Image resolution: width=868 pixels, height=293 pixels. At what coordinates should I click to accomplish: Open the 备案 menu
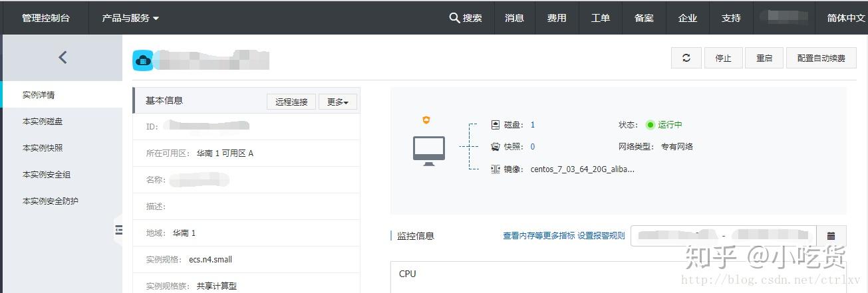[x=644, y=18]
